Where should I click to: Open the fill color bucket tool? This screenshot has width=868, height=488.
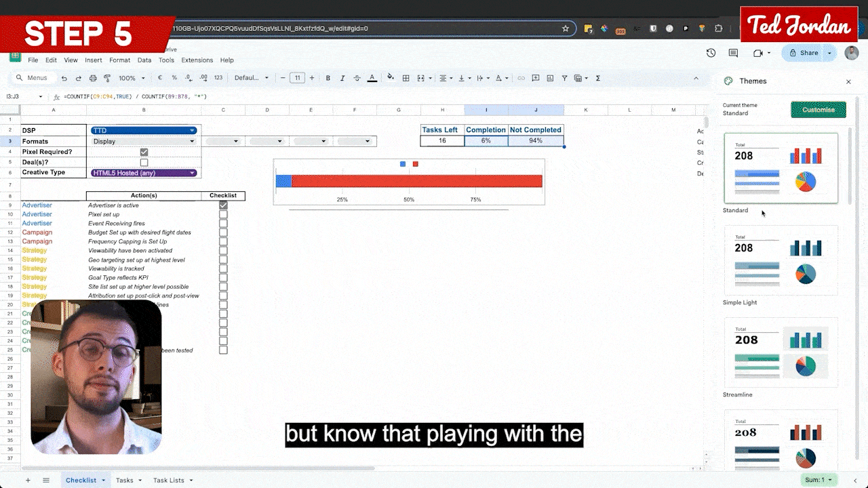click(x=391, y=78)
